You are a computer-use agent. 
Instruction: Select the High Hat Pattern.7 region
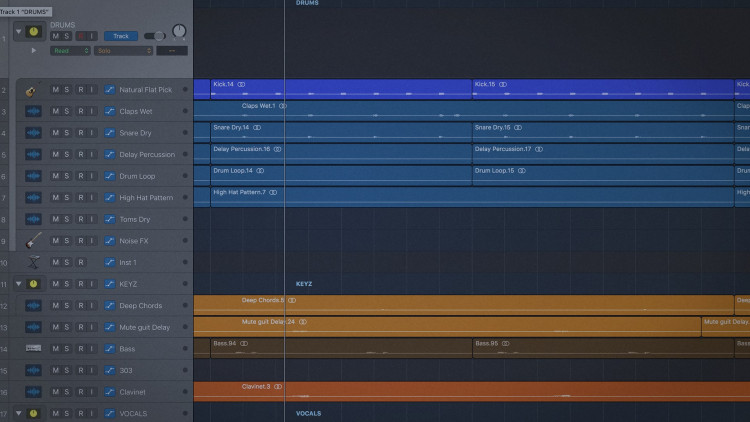click(x=472, y=197)
